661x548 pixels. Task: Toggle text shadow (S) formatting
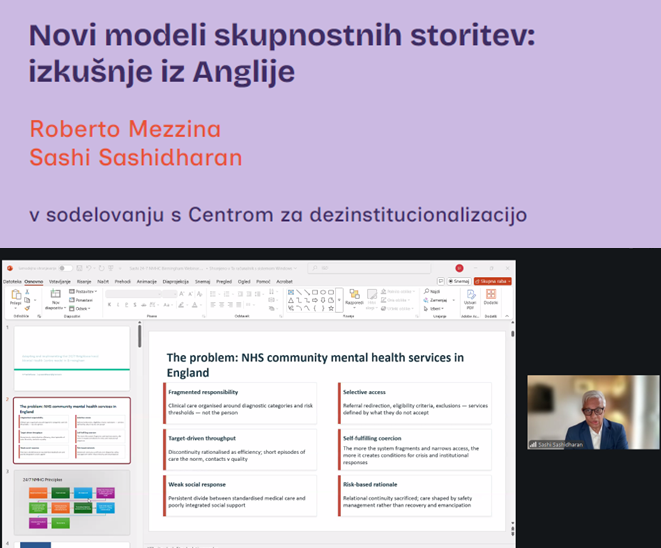pyautogui.click(x=135, y=305)
